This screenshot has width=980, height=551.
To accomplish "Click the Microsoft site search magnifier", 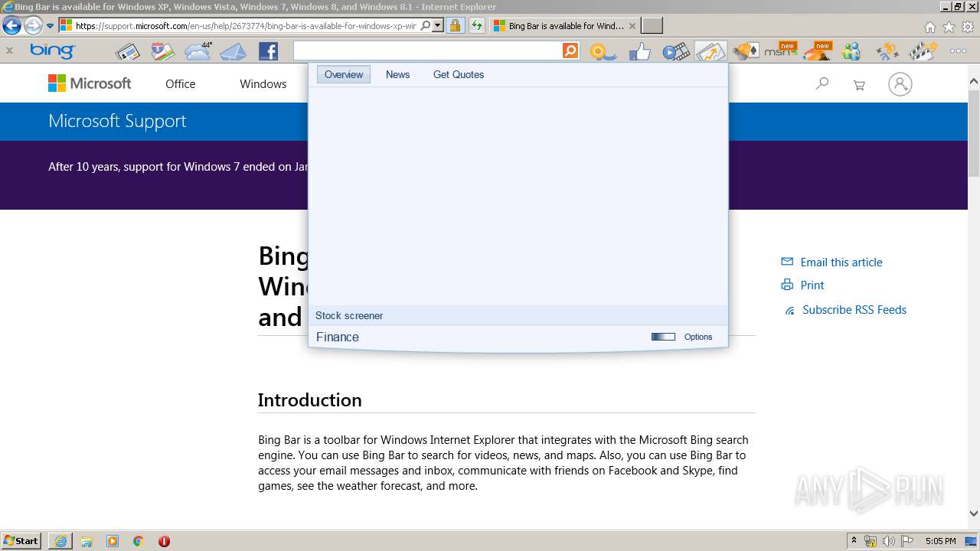I will click(822, 83).
